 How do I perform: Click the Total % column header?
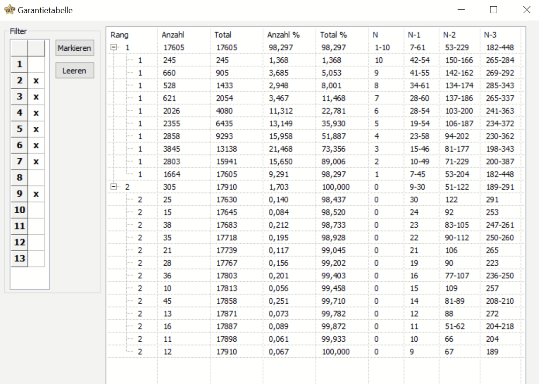point(333,35)
